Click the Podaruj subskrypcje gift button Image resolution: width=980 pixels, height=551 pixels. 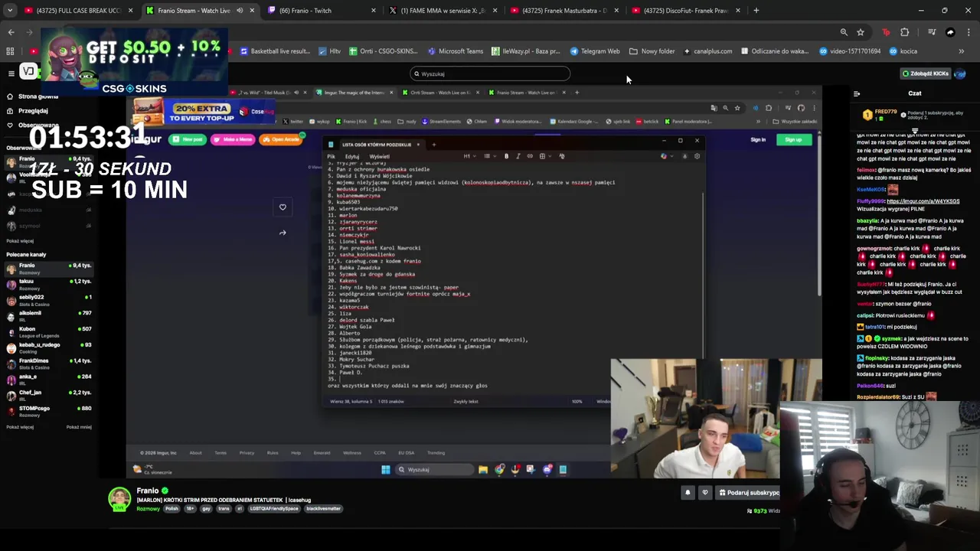[748, 493]
